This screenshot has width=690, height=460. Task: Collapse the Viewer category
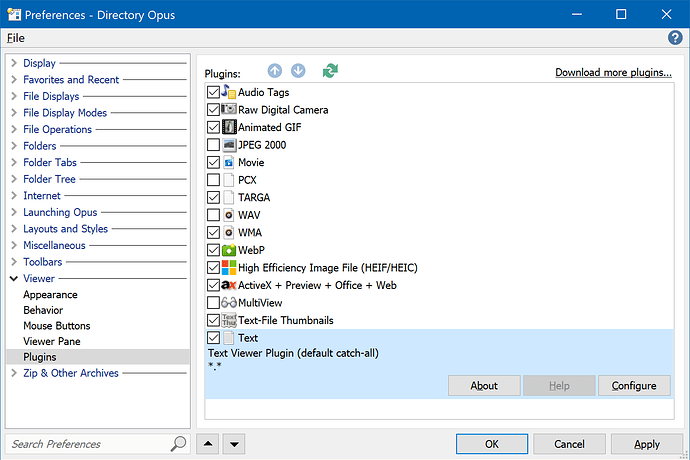coord(14,278)
